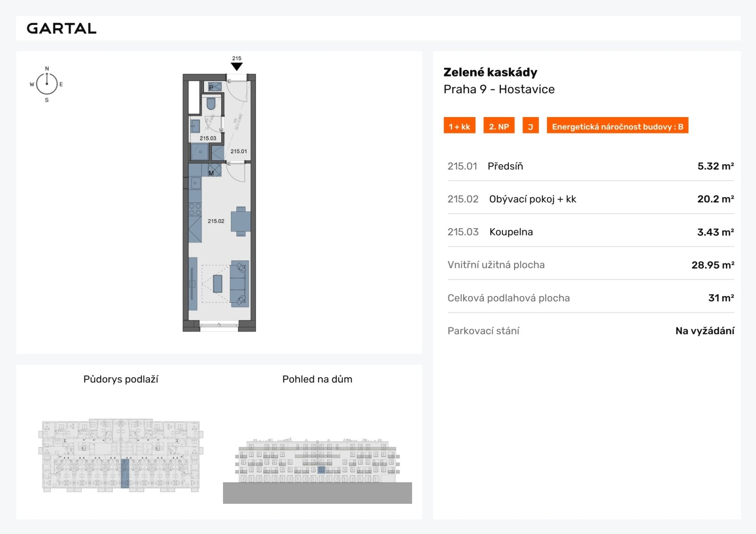The width and height of the screenshot is (756, 534).
Task: Click the sofa symbol in the living room
Action: 240,284
